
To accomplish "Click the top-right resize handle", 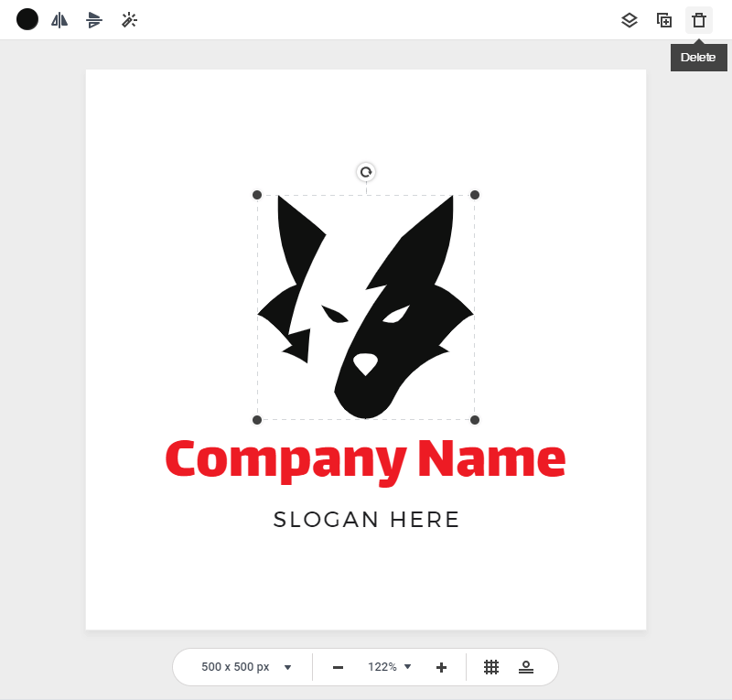I will 475,195.
